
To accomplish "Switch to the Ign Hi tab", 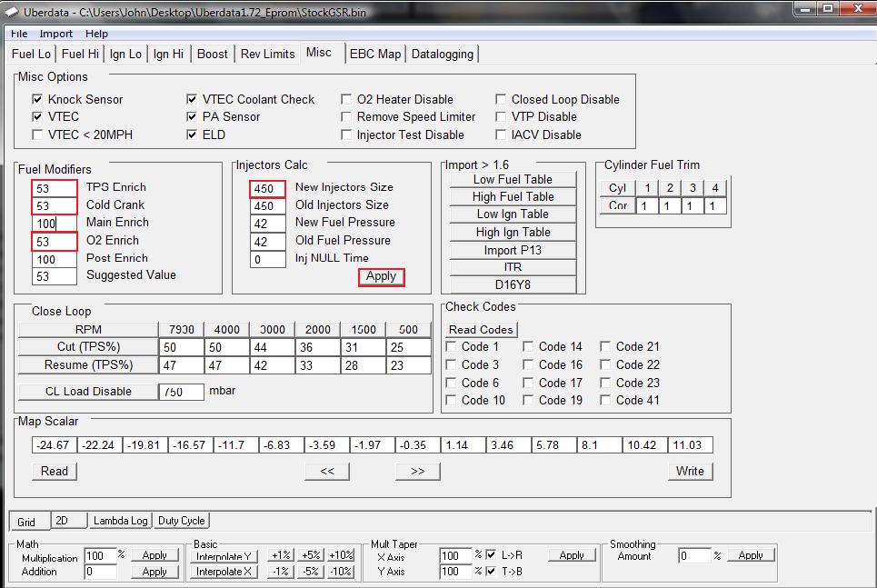I will (168, 54).
